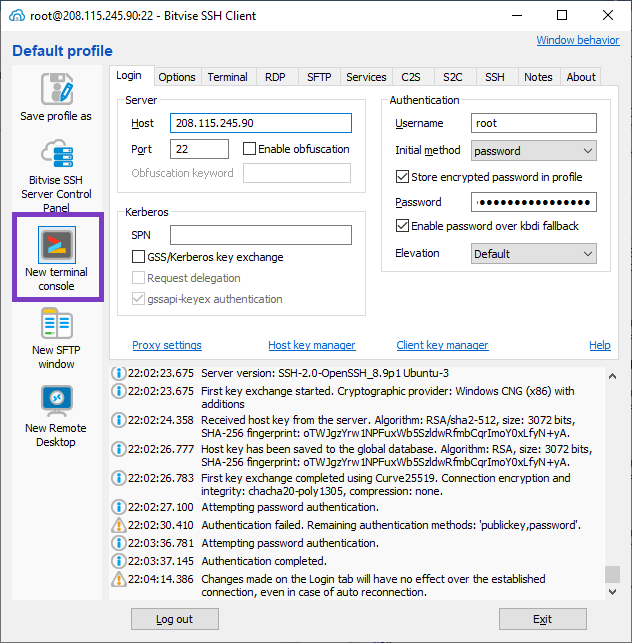Click info icon beside 22:02:27.100 Attempting password authentication
This screenshot has height=643, width=632.
[x=119, y=507]
